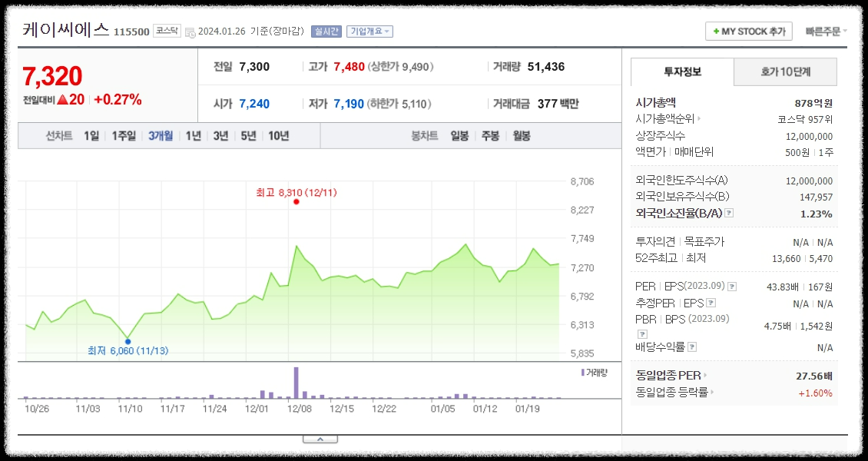Click the 코스닥 957위 ranking value
The image size is (868, 461).
point(805,119)
